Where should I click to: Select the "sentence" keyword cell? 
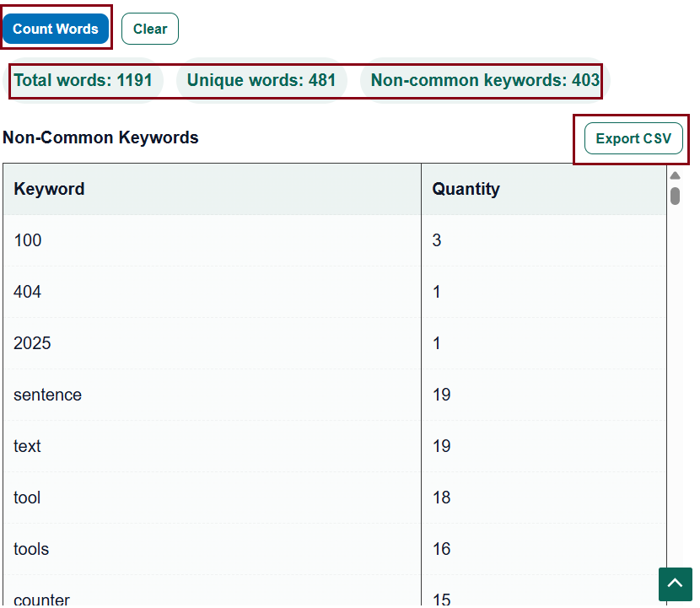point(48,395)
